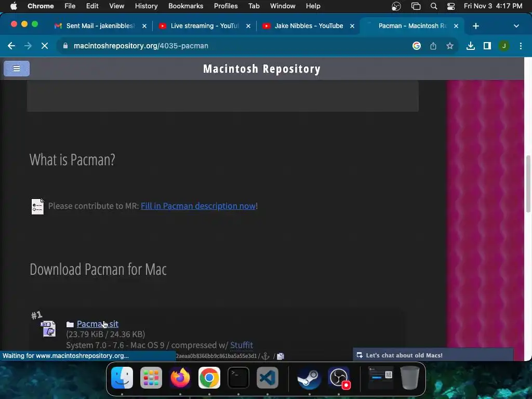Image resolution: width=532 pixels, height=399 pixels.
Task: Bookmark this page with the star
Action: click(449, 46)
